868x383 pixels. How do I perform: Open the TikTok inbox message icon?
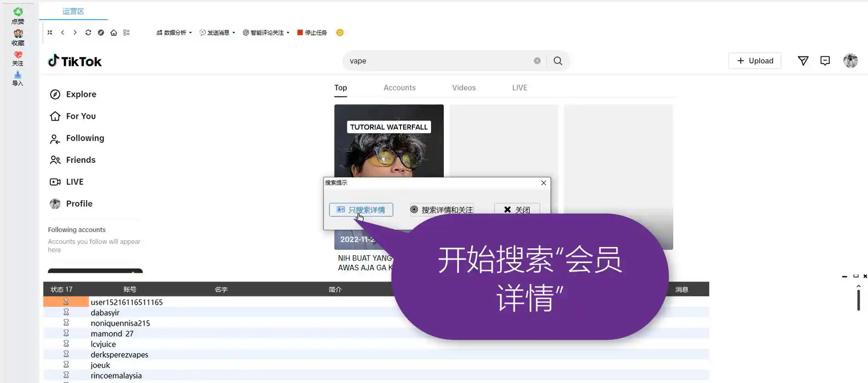825,61
